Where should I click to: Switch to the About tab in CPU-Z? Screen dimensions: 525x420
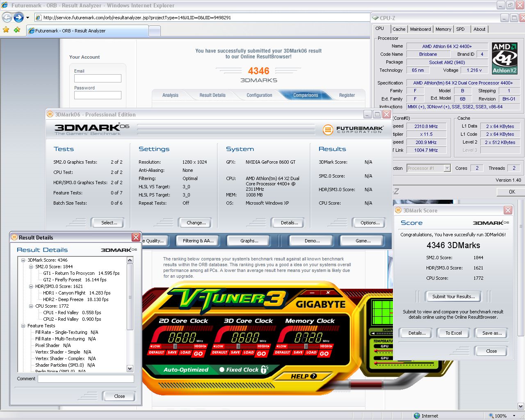coord(479,29)
